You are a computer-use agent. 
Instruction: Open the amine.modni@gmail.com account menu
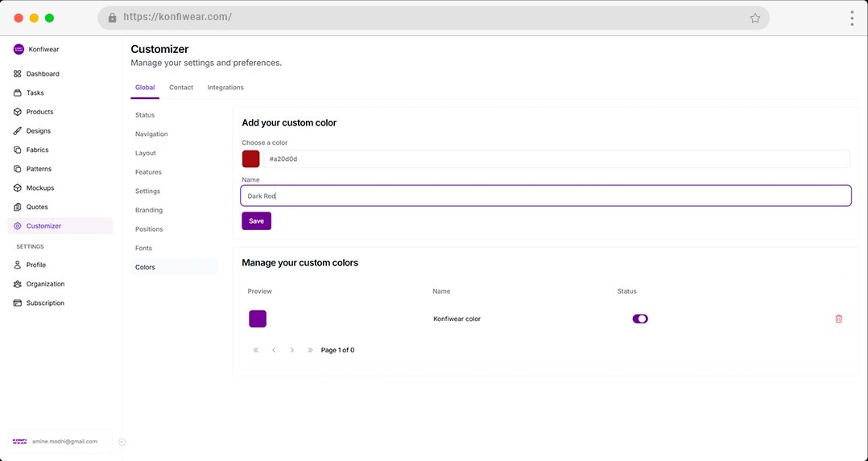click(60, 442)
